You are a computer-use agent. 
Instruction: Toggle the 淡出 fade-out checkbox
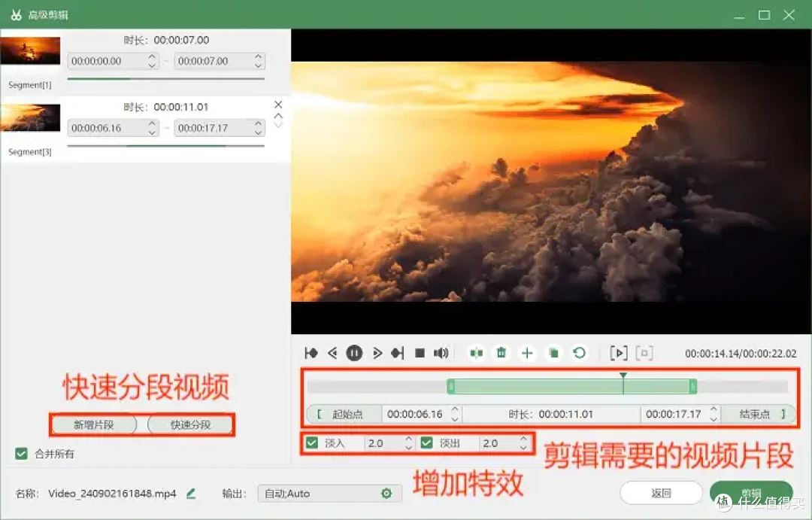coord(427,442)
